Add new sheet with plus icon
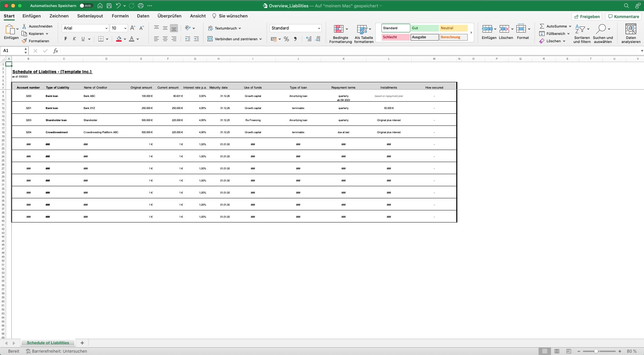Viewport: 644px width, 355px height. (82, 343)
